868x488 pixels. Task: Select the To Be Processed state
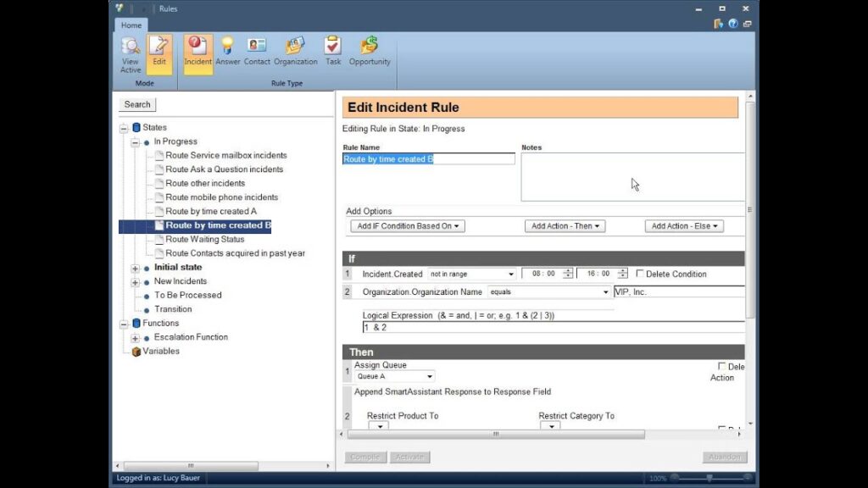187,296
